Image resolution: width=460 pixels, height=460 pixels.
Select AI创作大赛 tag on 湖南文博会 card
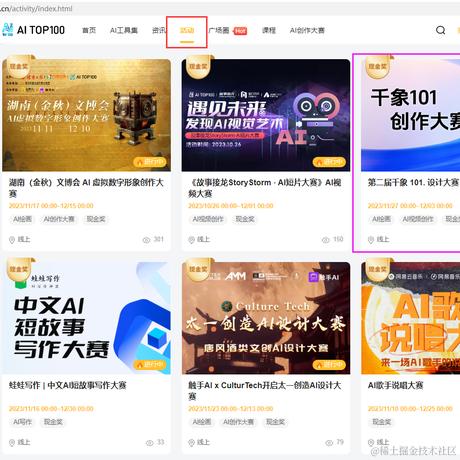pos(59,219)
